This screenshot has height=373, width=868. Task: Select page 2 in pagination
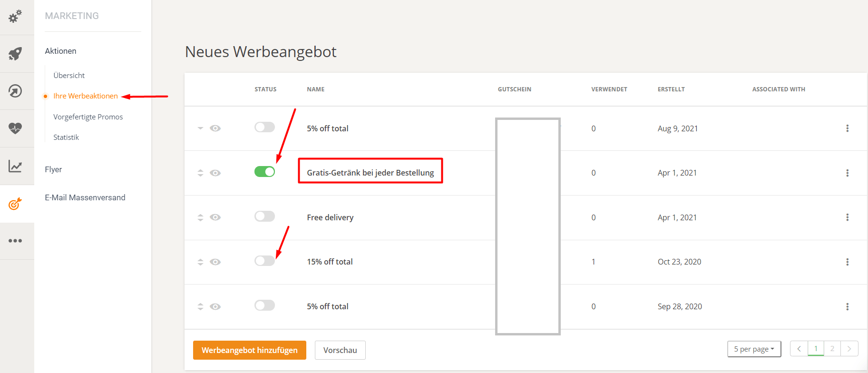coord(832,349)
